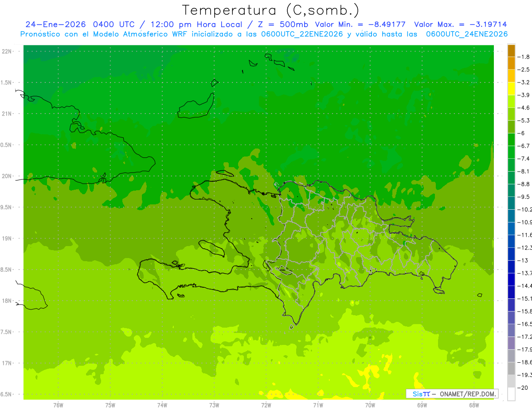This screenshot has height=411, width=532.
Task: Click the orange swatch between -1.8 and -2.5
Action: tap(511, 63)
